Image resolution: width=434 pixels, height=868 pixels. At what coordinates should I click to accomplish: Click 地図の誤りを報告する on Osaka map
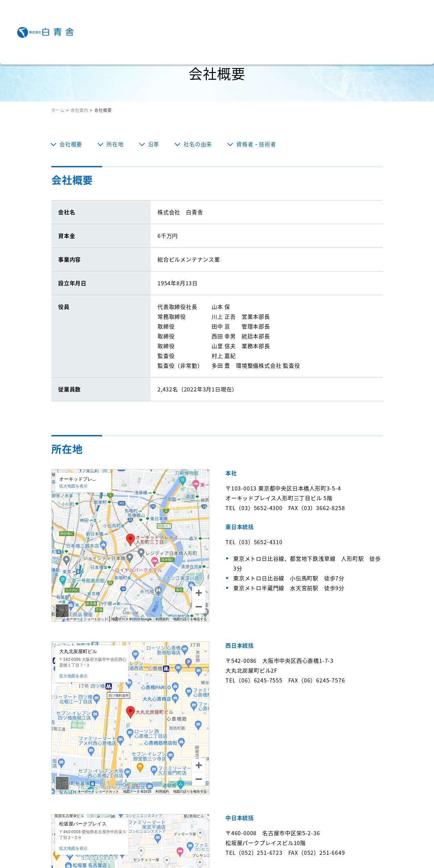pyautogui.click(x=190, y=792)
